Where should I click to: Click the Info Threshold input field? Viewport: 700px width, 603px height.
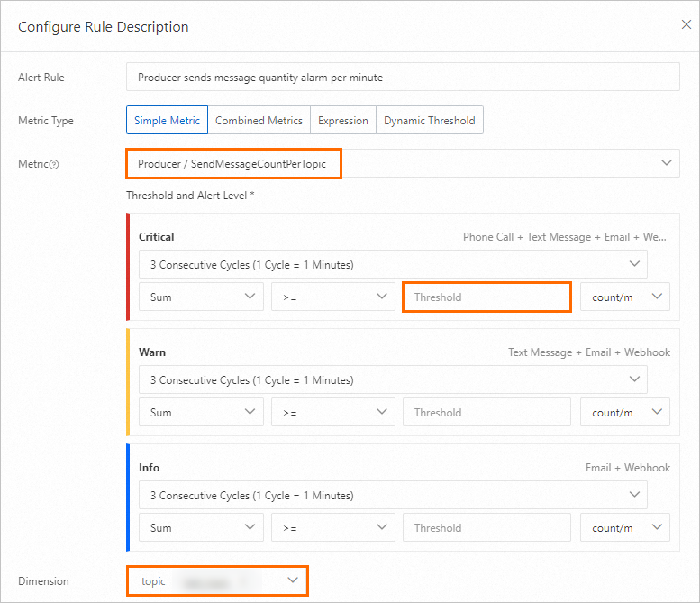(486, 528)
